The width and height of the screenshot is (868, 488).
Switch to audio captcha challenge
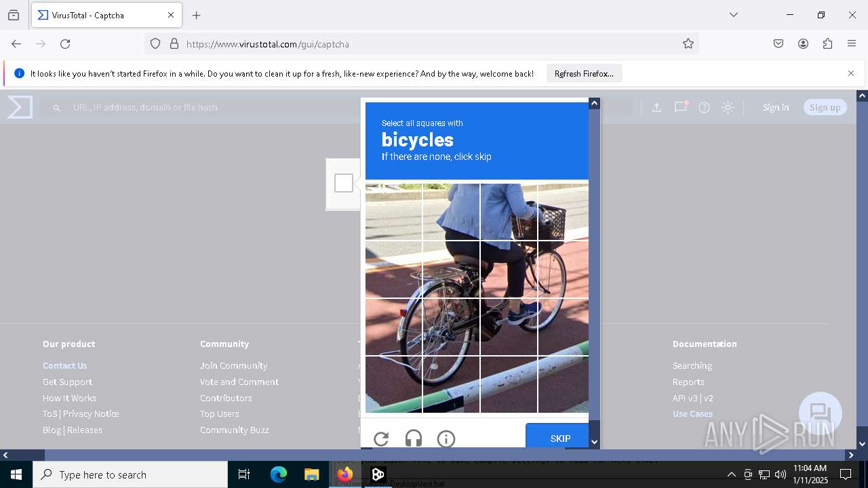(414, 439)
